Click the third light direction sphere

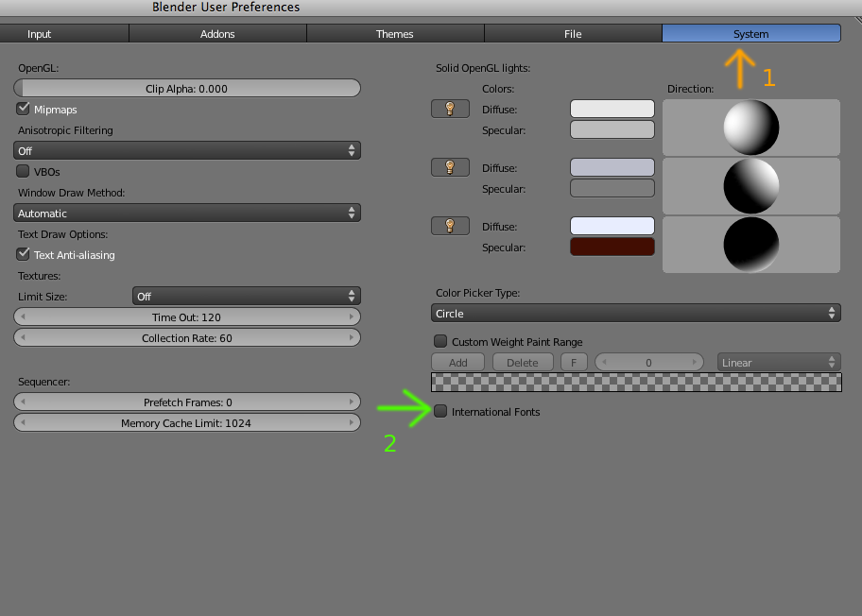(751, 245)
